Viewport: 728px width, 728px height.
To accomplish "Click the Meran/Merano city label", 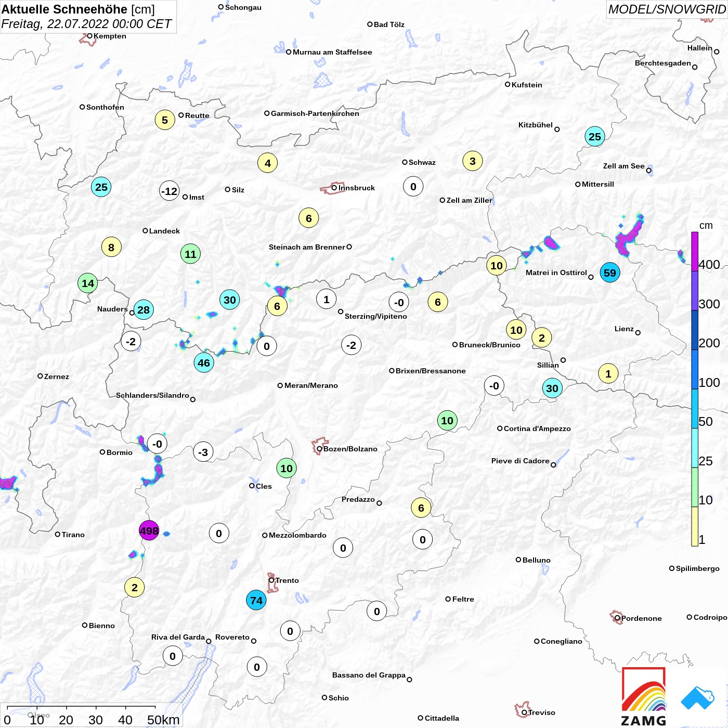I will point(311,385).
